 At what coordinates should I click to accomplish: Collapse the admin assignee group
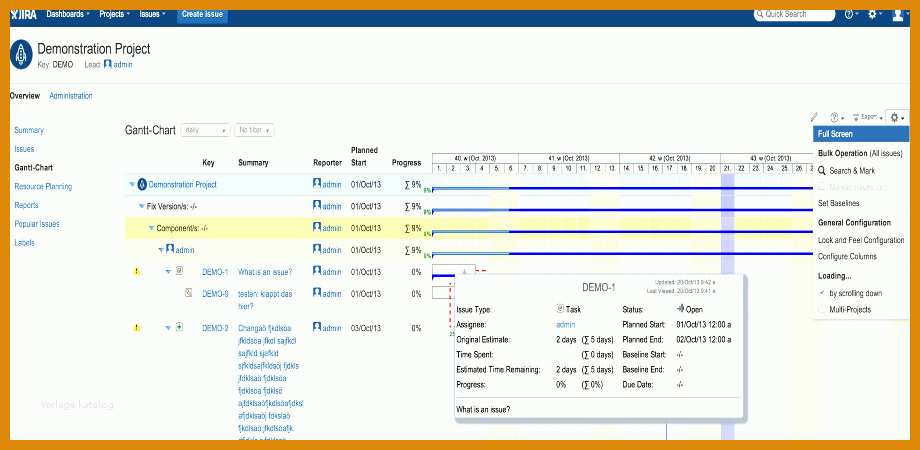pyautogui.click(x=161, y=250)
